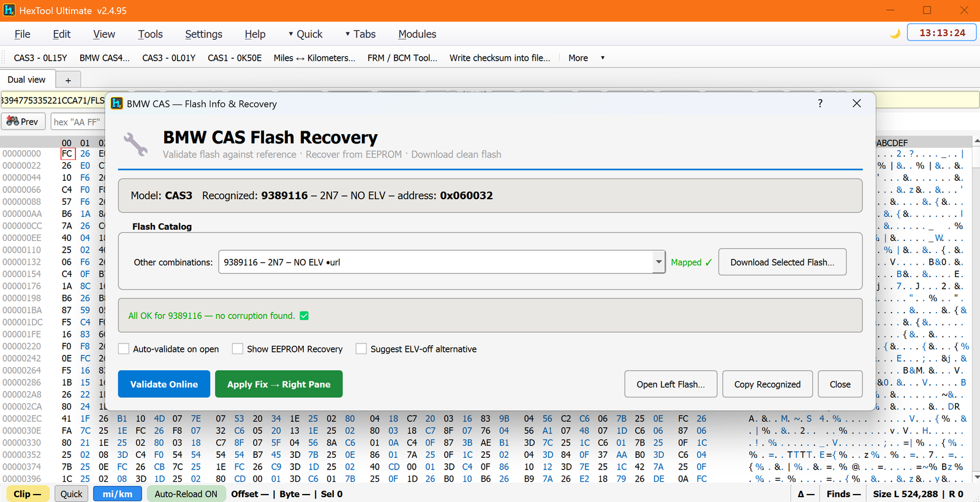The height and width of the screenshot is (502, 980).
Task: Click the Mapped status label
Action: point(692,262)
